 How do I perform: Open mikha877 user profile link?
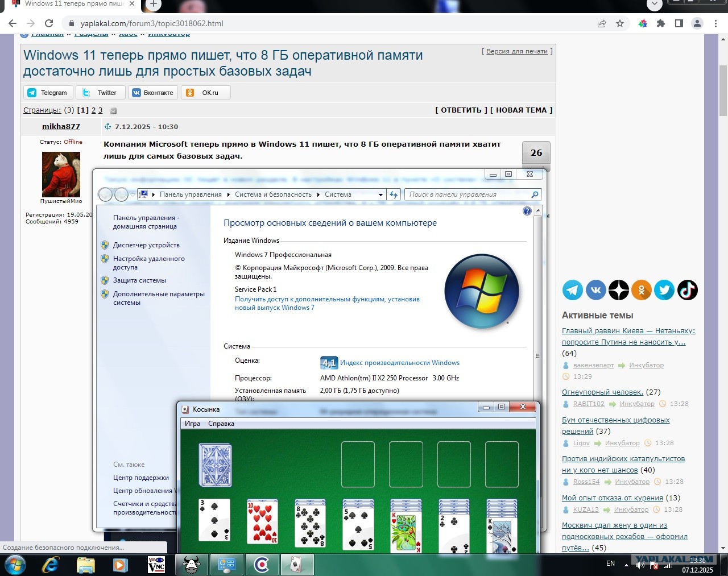point(61,127)
